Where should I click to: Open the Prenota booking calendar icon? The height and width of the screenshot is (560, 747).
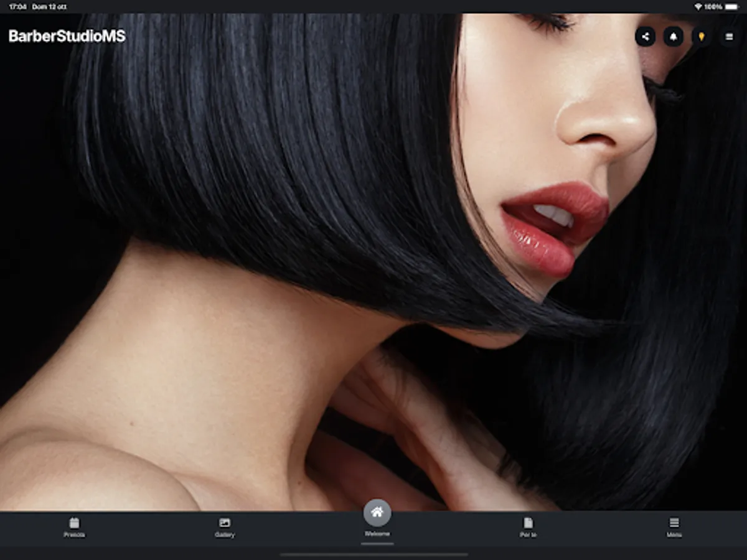(73, 523)
